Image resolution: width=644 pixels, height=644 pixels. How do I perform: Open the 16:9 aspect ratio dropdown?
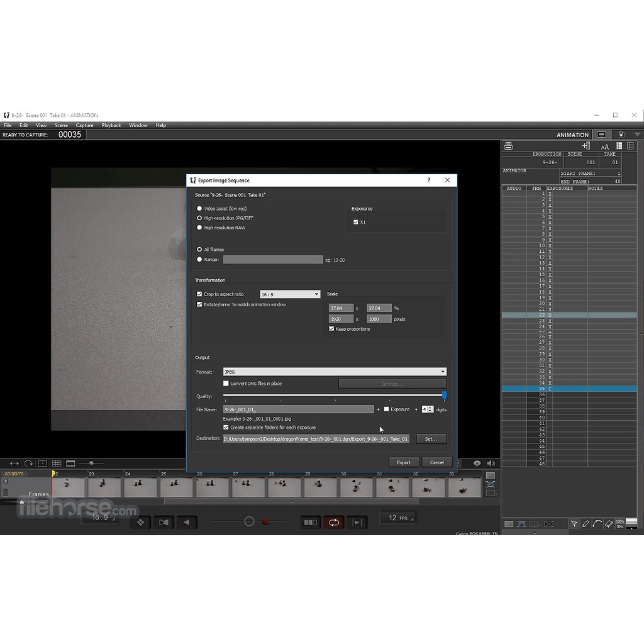(290, 294)
